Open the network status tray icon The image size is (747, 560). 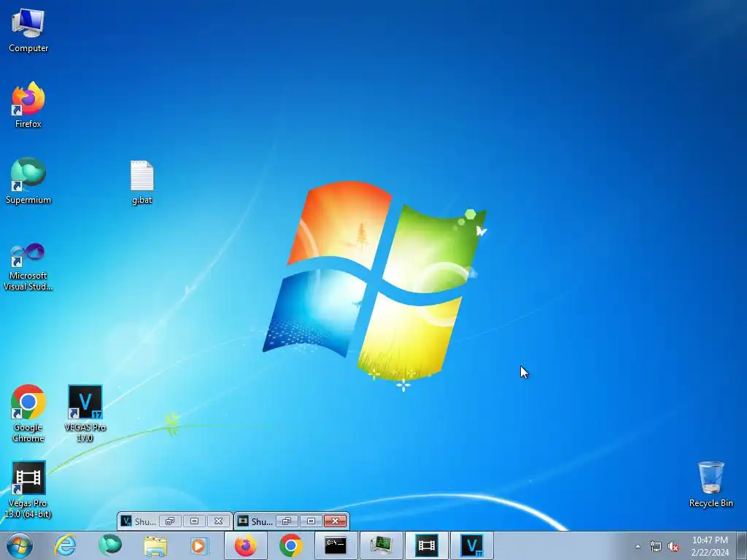pyautogui.click(x=656, y=546)
